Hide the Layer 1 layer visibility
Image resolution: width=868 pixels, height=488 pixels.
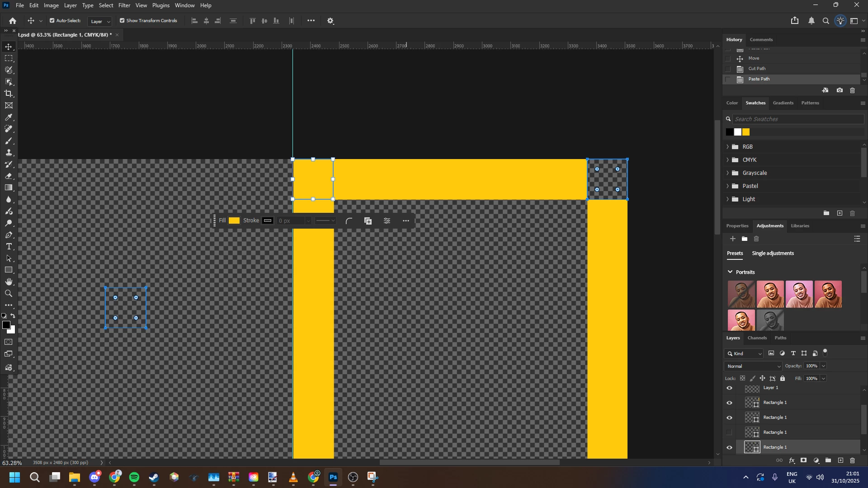pyautogui.click(x=729, y=388)
